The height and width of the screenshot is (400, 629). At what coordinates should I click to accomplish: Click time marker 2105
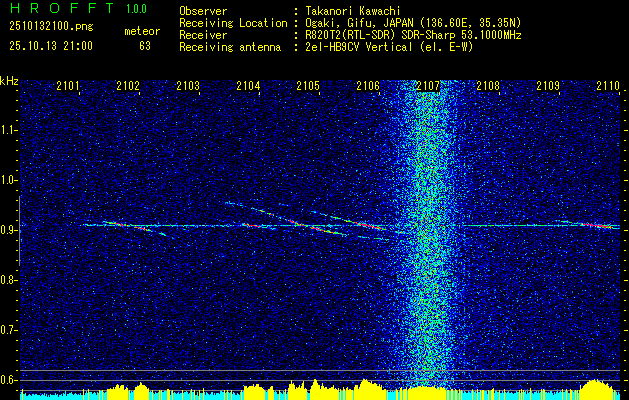point(308,85)
